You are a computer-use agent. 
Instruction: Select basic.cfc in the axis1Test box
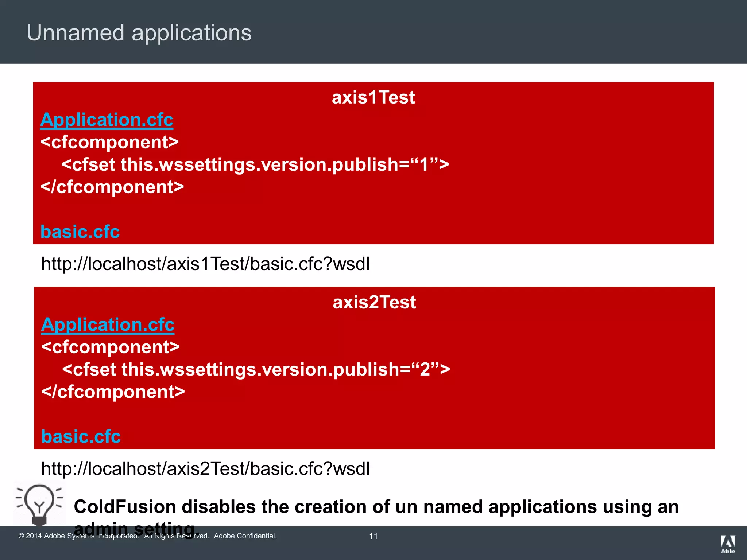point(80,232)
